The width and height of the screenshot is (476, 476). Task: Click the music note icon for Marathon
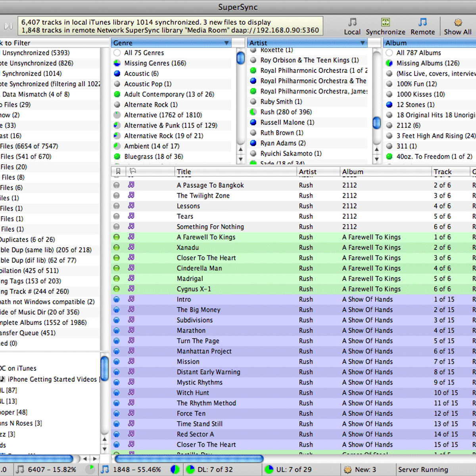(131, 330)
